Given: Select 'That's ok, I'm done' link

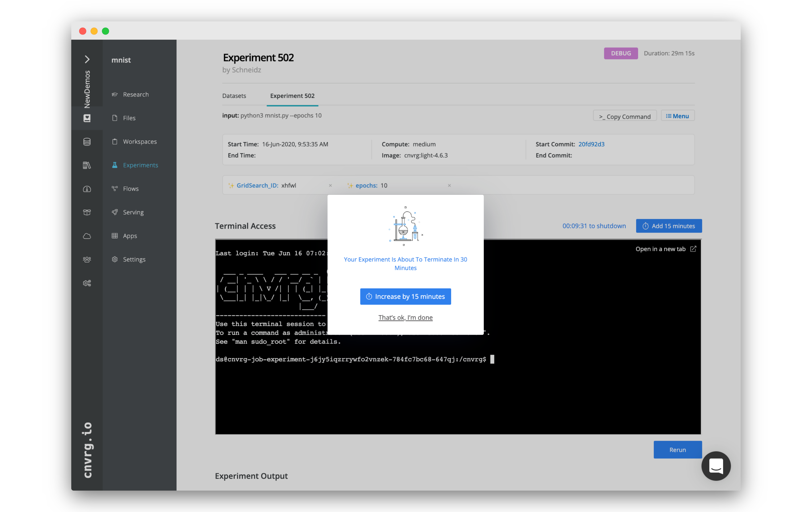Looking at the screenshot, I should point(405,317).
